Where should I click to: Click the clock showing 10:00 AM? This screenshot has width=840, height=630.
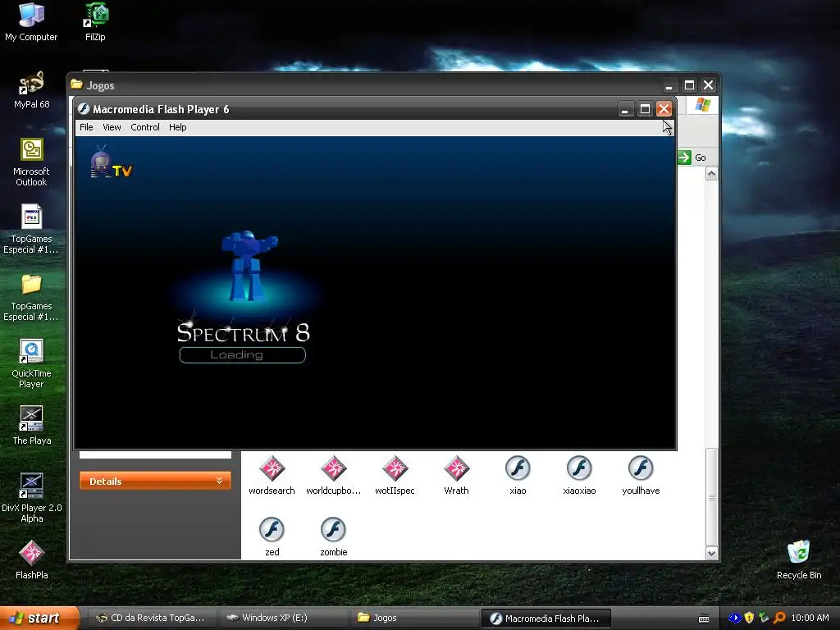[x=810, y=618]
